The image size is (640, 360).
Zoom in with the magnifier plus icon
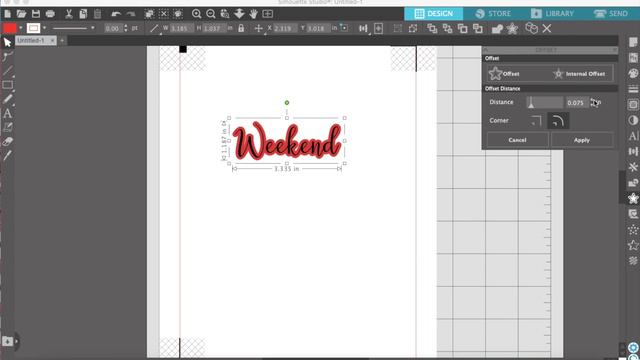pyautogui.click(x=196, y=14)
